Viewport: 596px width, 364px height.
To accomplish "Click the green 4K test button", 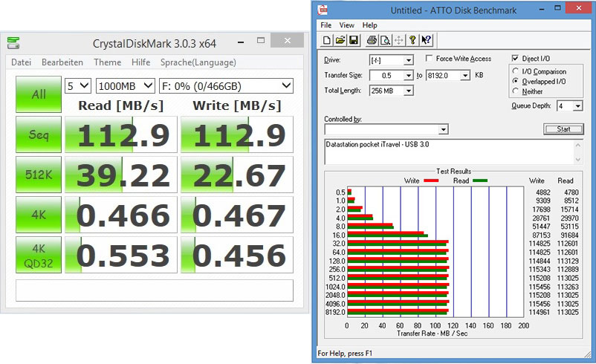I will click(x=39, y=215).
